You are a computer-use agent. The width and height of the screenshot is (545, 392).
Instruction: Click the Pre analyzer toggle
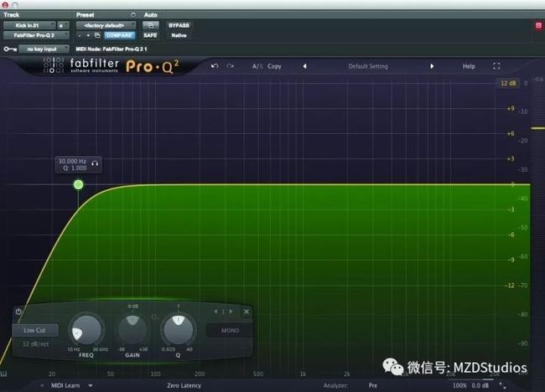point(373,385)
